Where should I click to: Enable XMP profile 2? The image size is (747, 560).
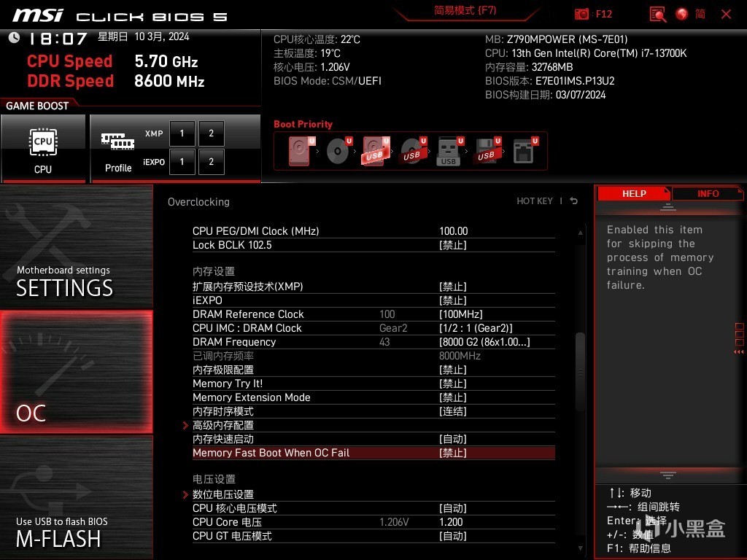tap(212, 133)
